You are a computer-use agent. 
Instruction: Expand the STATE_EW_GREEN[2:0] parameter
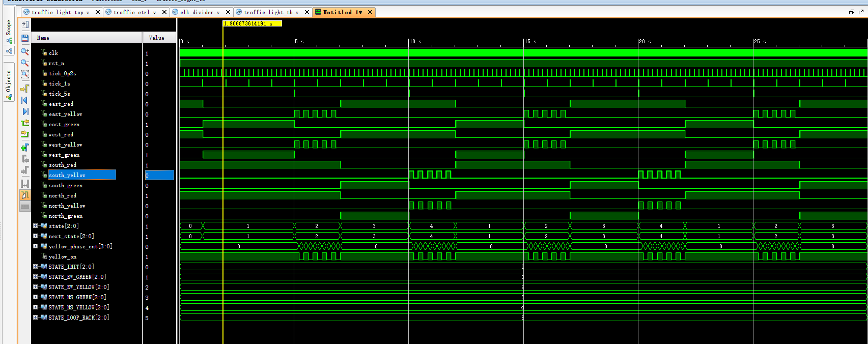[35, 276]
